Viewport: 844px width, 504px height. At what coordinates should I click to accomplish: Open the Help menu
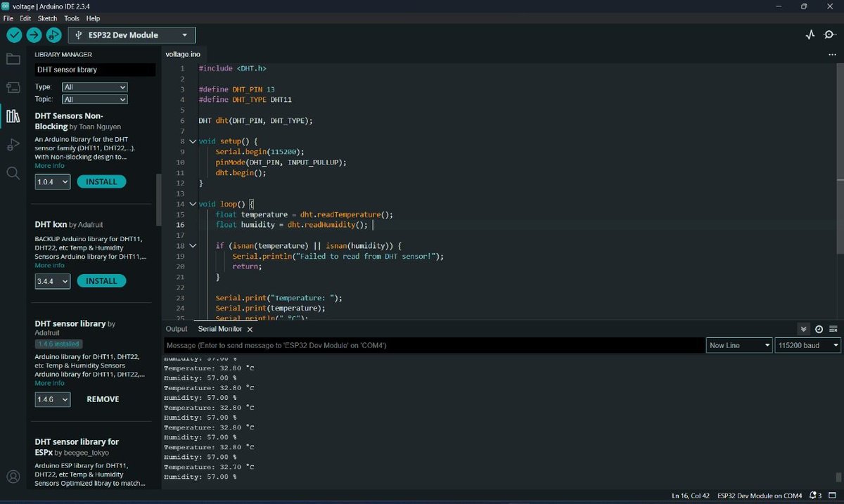[x=93, y=18]
